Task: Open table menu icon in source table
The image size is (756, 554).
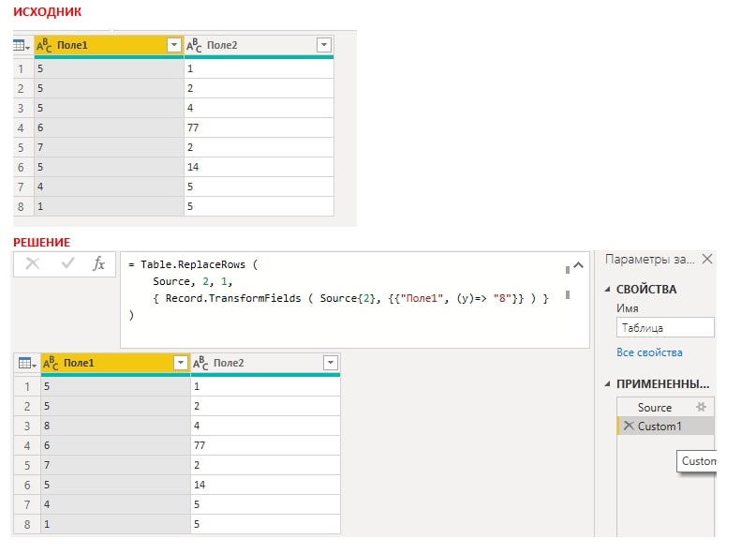Action: coord(22,45)
